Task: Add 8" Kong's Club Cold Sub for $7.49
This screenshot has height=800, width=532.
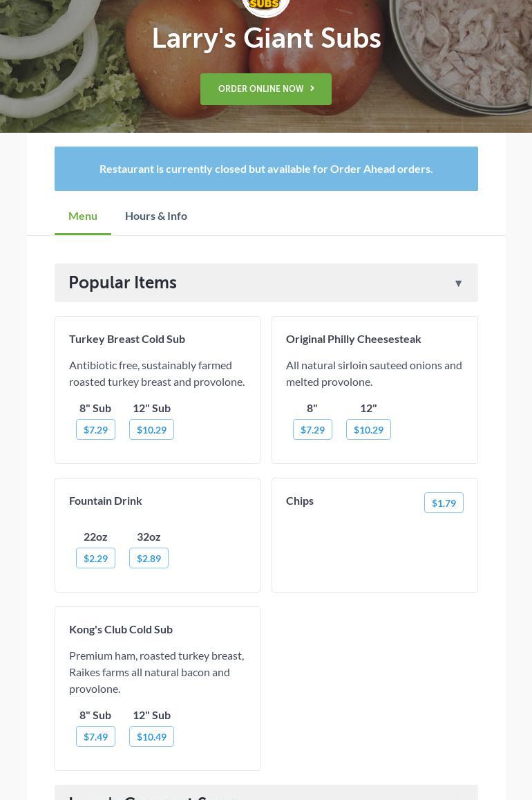Action: [x=95, y=736]
